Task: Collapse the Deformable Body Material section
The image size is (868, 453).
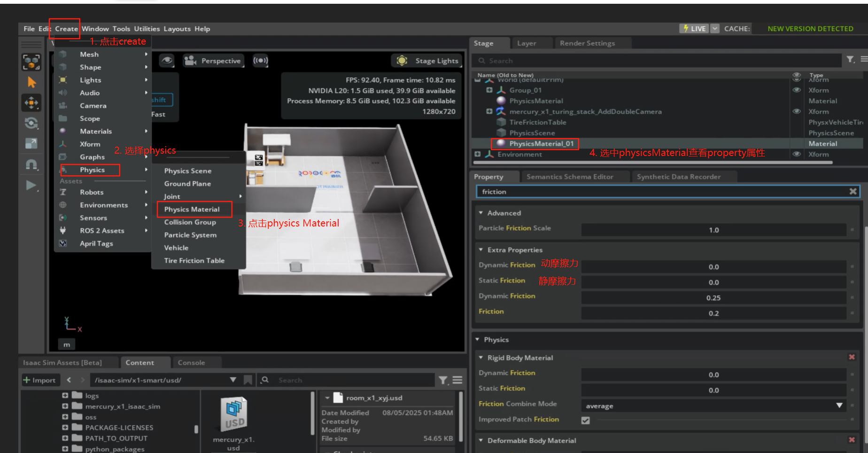Action: (x=481, y=440)
